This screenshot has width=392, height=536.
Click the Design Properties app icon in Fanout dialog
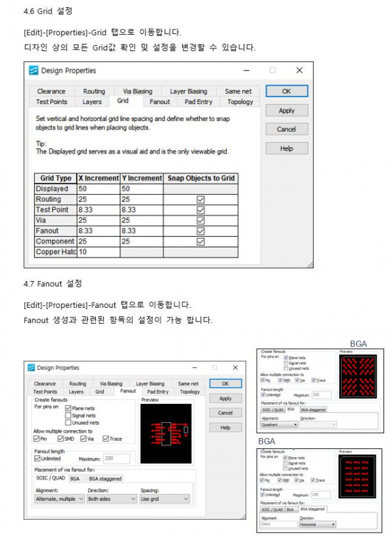point(31,367)
